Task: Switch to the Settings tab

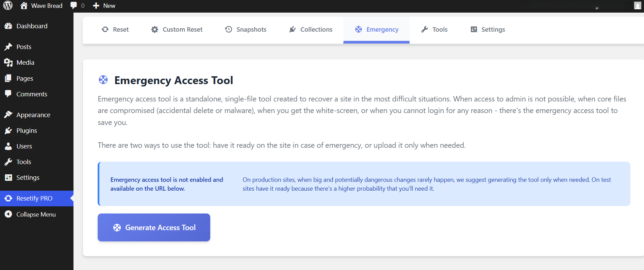Action: (488, 30)
